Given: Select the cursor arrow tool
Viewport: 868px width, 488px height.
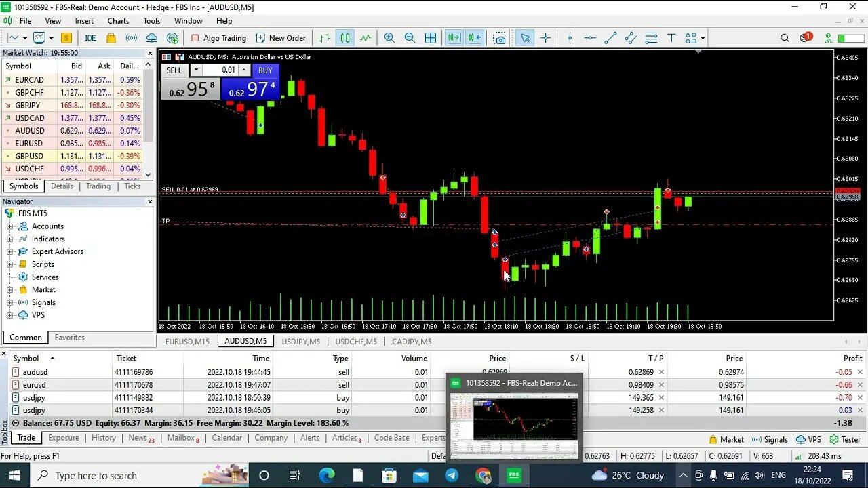Looking at the screenshot, I should click(x=525, y=38).
